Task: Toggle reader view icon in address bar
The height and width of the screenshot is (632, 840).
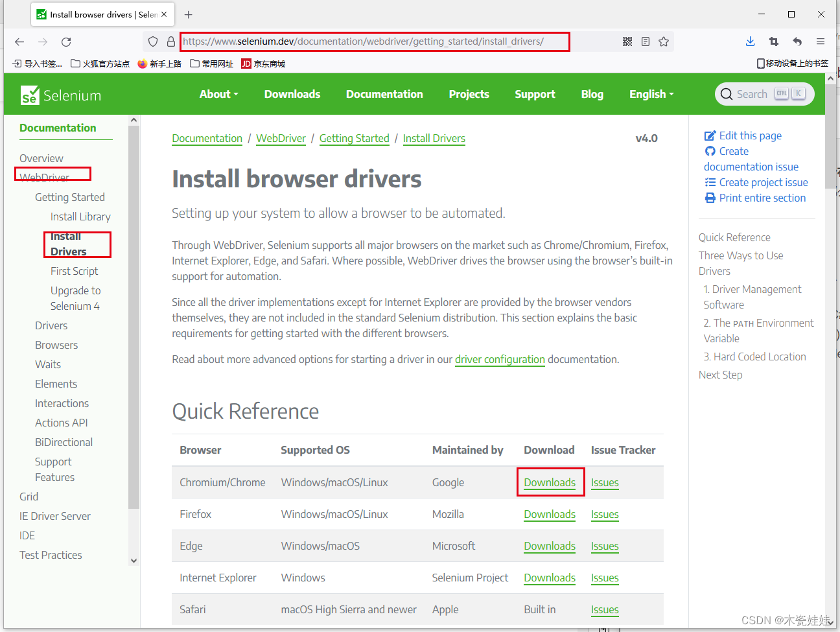Action: 646,41
